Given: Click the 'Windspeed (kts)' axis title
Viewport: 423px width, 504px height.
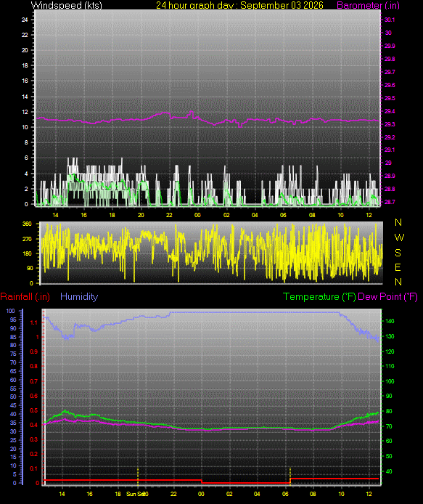Looking at the screenshot, I should pos(67,5).
